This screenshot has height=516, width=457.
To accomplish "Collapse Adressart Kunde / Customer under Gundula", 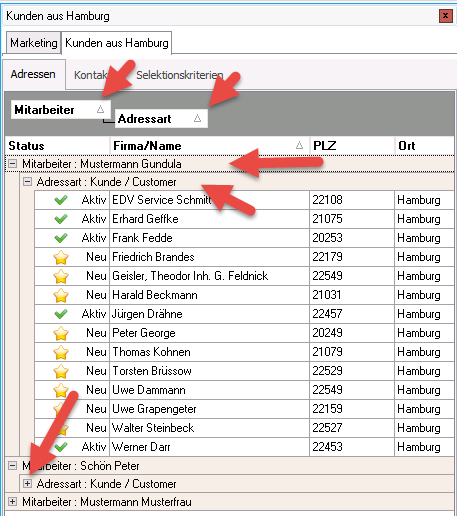I will [27, 182].
